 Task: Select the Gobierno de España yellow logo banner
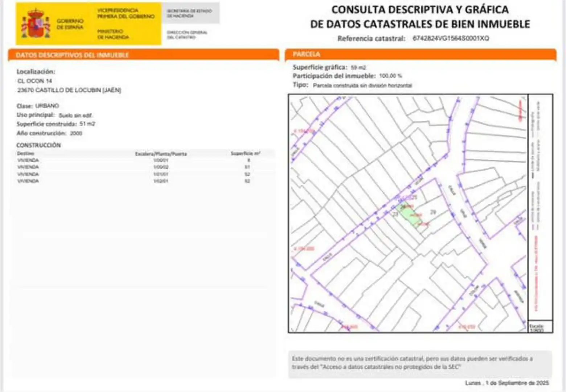coord(89,24)
